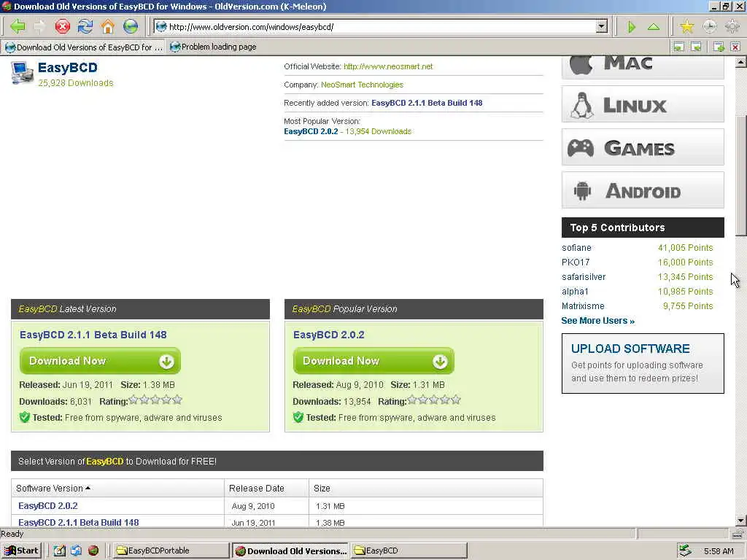The width and height of the screenshot is (747, 560).
Task: Go up one level with green triangle
Action: click(x=654, y=27)
